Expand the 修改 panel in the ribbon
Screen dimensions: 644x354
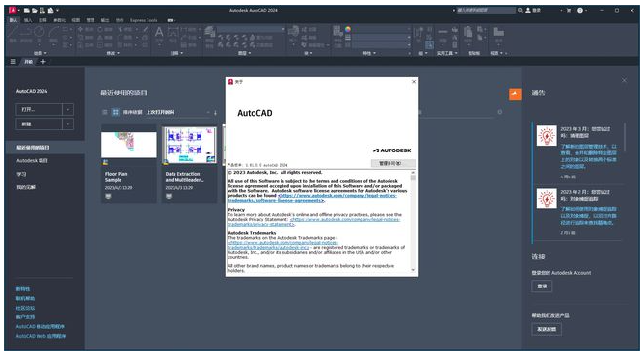pos(113,53)
